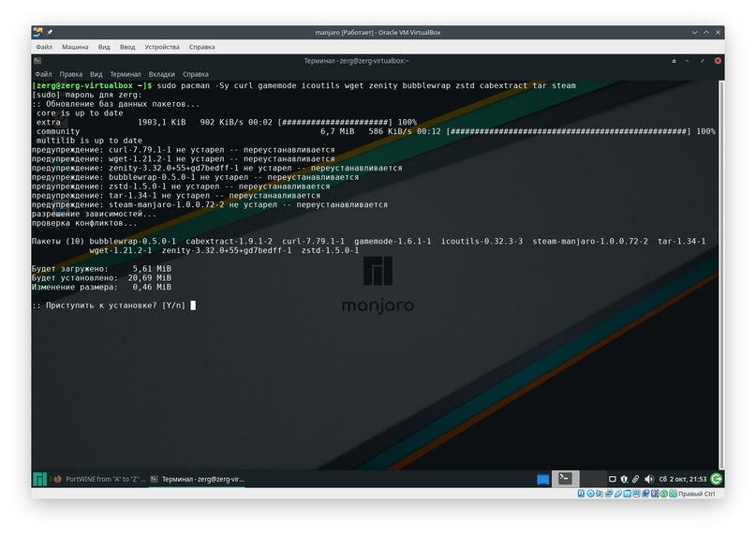Click the VirtualBox app icon in title bar

coord(37,32)
